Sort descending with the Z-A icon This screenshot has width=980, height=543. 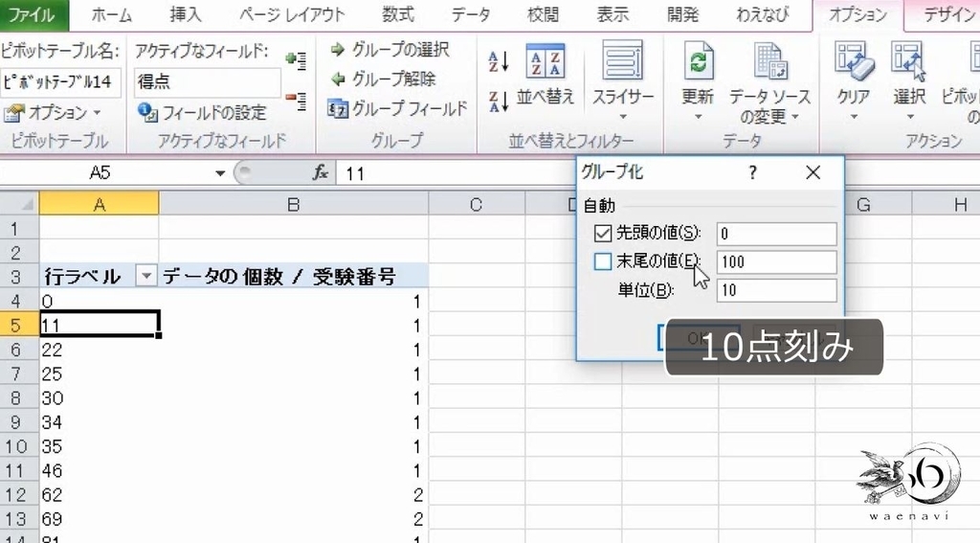(499, 102)
